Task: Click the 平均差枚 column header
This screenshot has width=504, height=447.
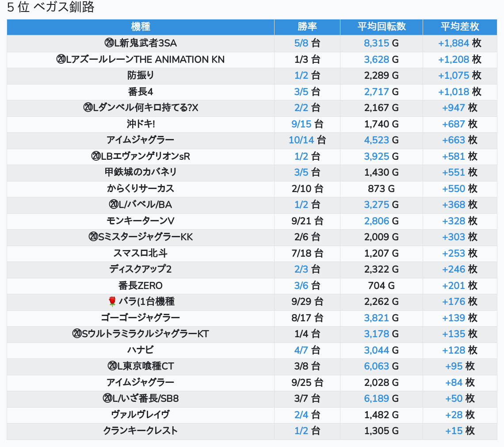Action: click(459, 27)
